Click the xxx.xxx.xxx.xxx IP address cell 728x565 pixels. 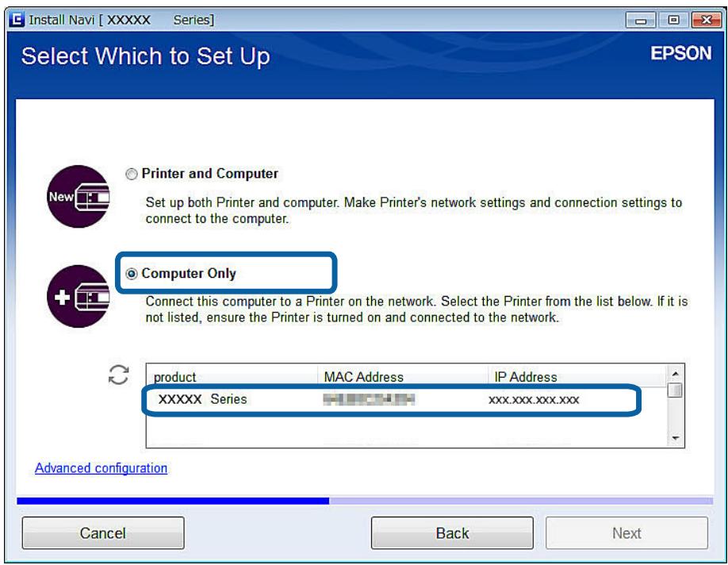(x=534, y=400)
